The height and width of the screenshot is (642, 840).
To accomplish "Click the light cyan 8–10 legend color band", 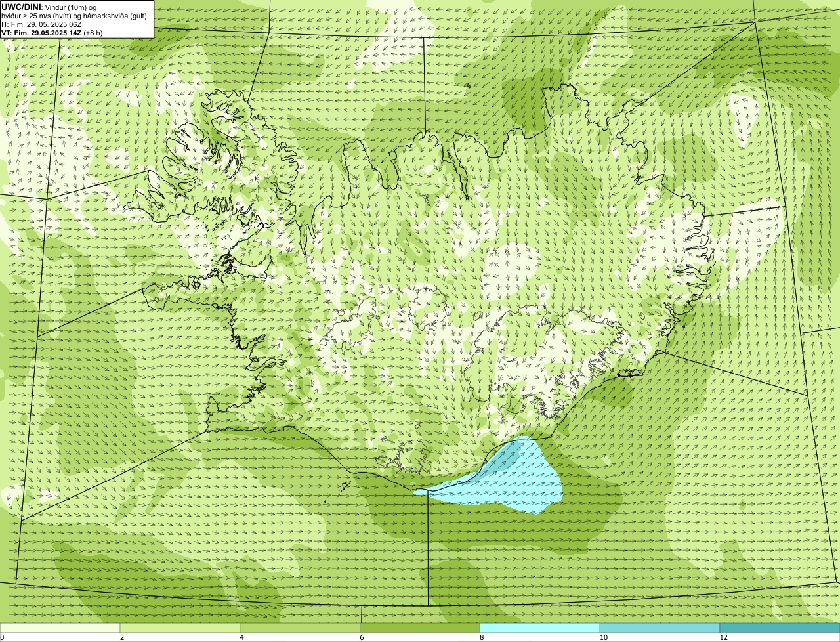I will (540, 628).
